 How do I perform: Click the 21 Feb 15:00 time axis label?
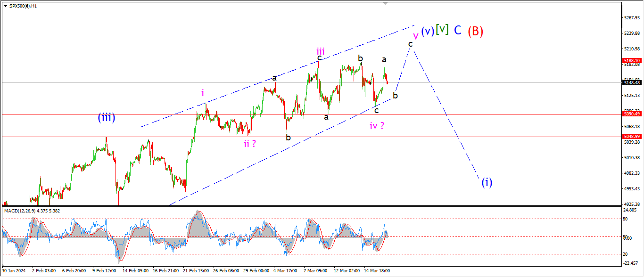(x=195, y=271)
